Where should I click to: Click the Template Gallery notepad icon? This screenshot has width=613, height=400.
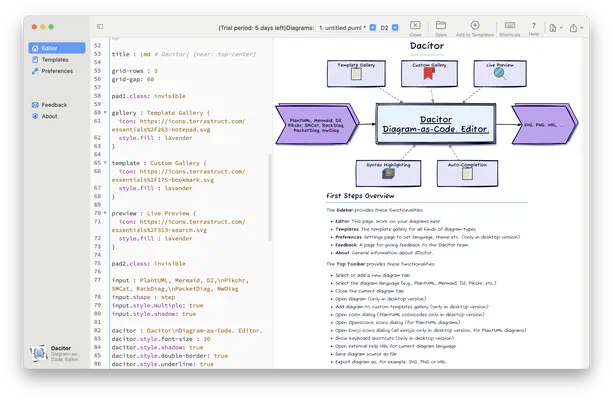pos(356,74)
